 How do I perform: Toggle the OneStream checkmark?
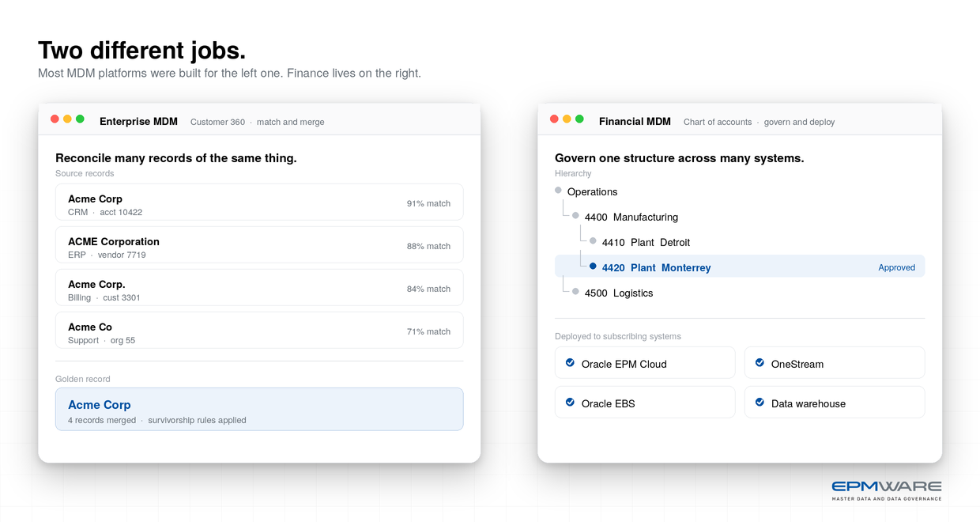[759, 363]
